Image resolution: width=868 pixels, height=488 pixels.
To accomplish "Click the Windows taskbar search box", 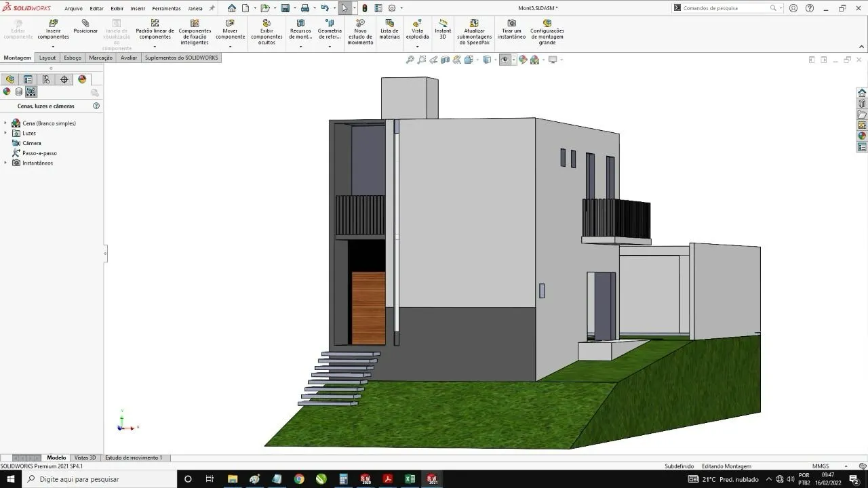I will pyautogui.click(x=100, y=479).
